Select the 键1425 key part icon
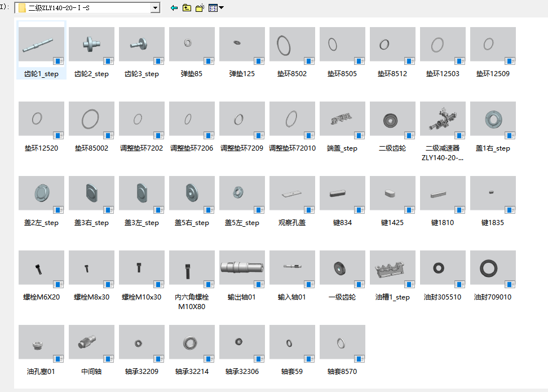This screenshot has height=392, width=548. pos(392,195)
